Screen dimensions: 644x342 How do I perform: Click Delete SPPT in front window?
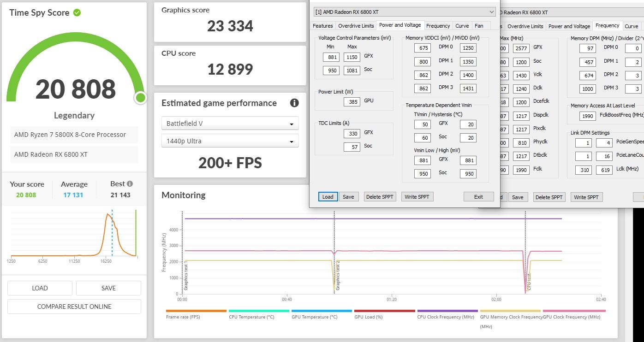coord(380,197)
